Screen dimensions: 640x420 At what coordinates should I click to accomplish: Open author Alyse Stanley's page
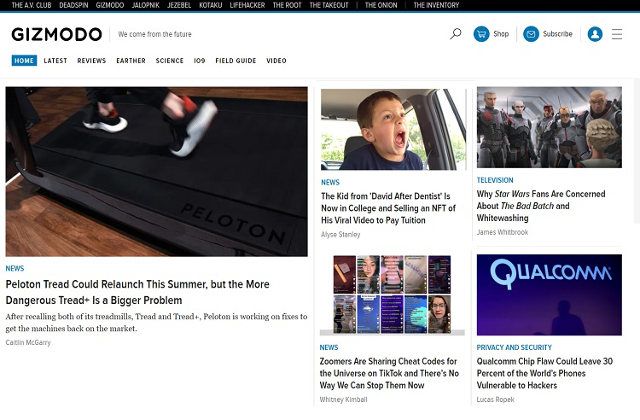340,234
